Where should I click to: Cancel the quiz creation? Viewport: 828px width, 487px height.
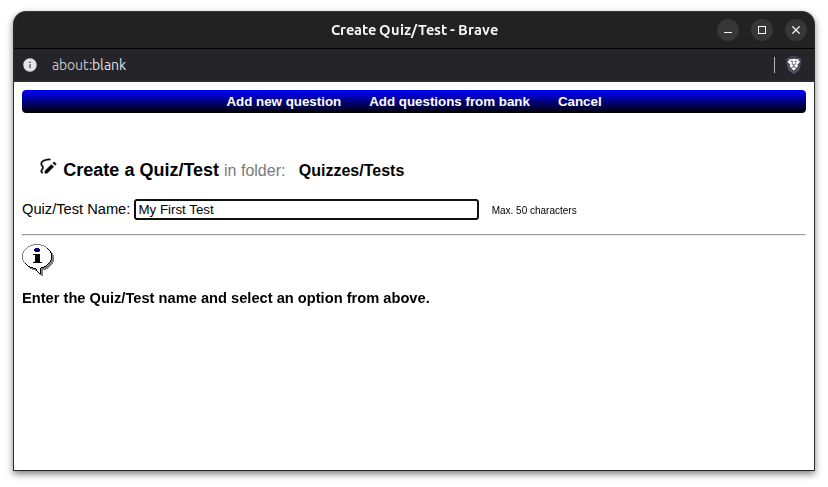579,101
